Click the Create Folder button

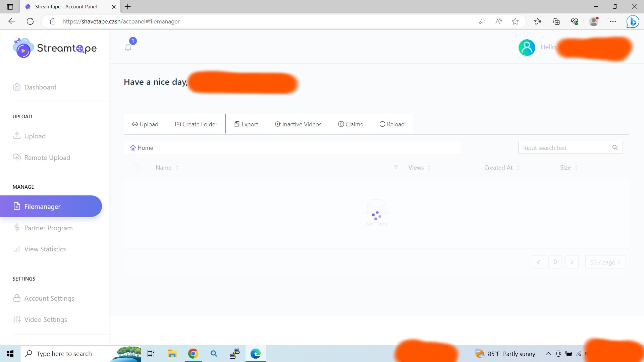(x=196, y=124)
